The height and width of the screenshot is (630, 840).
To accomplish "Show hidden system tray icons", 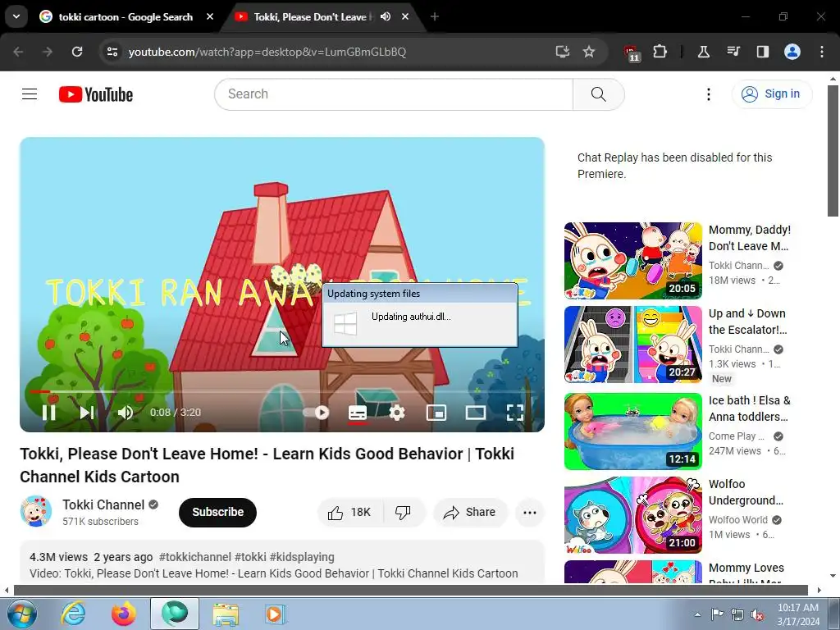I will click(x=697, y=614).
